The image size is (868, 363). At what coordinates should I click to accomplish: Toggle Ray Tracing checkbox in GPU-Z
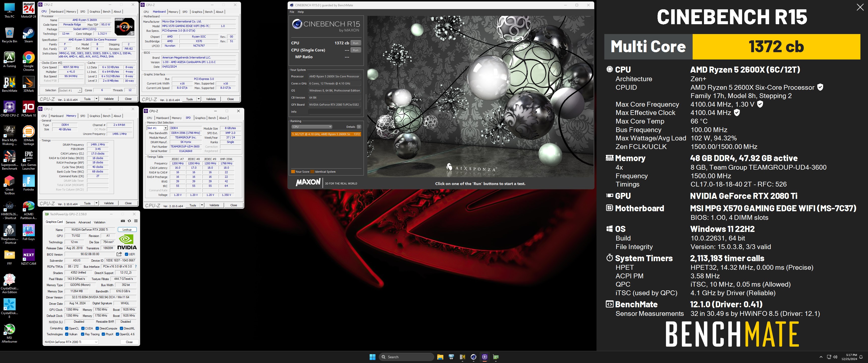click(x=83, y=334)
